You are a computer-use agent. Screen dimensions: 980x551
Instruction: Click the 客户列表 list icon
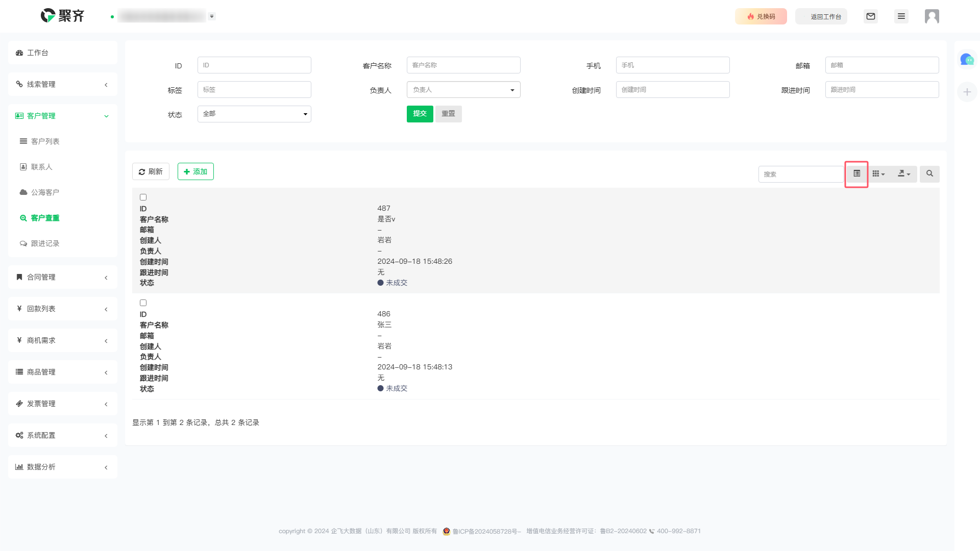[23, 141]
